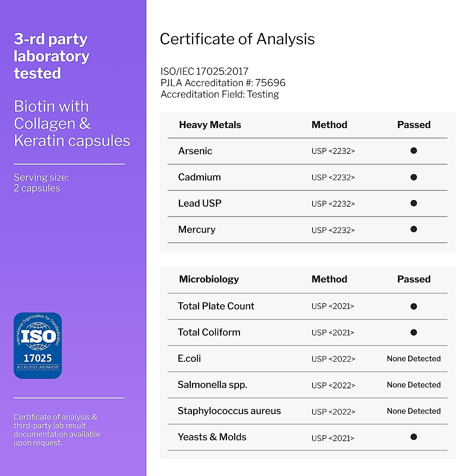Click the Staphylococcus aureus row label

click(x=229, y=411)
